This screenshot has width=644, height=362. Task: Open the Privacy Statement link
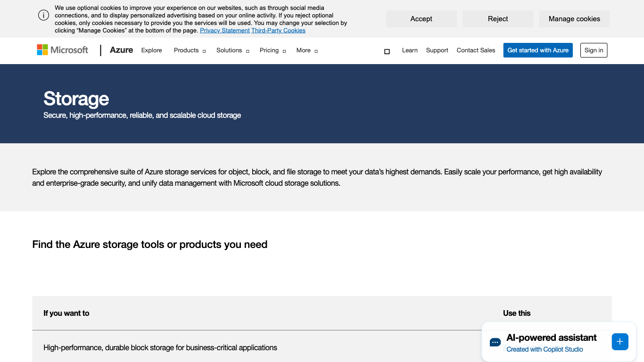point(225,31)
